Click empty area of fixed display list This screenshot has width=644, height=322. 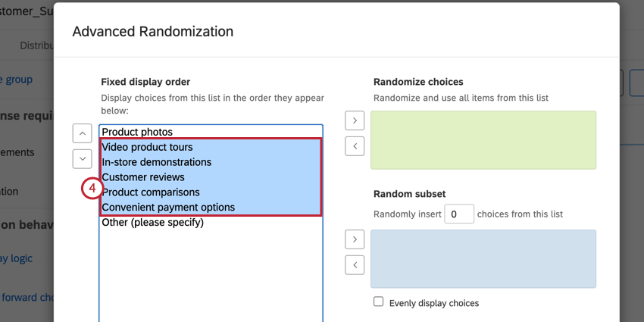tap(210, 273)
